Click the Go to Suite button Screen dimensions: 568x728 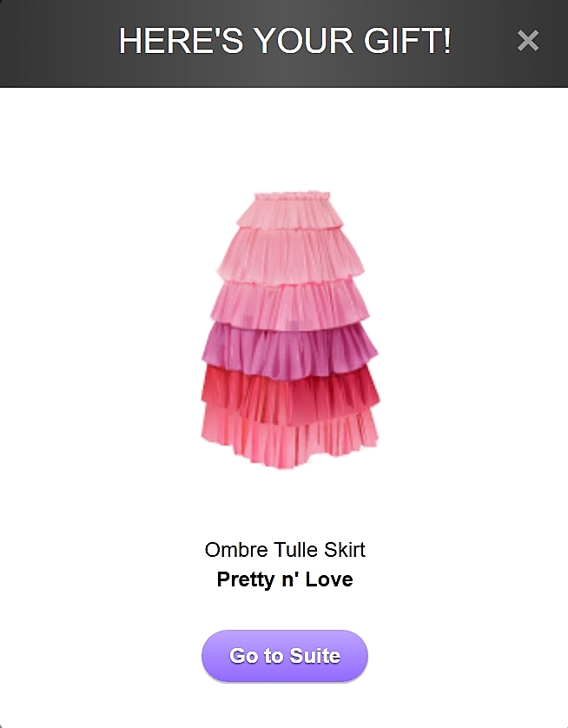click(x=285, y=656)
